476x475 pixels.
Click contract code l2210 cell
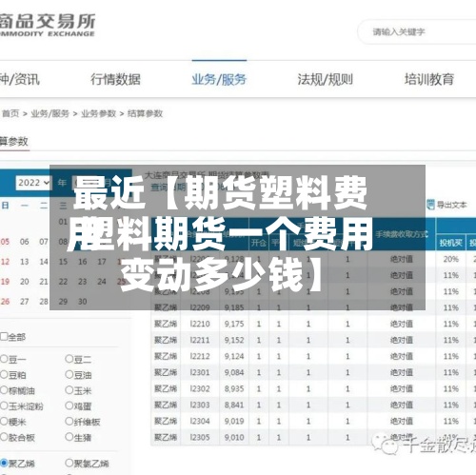pos(200,324)
